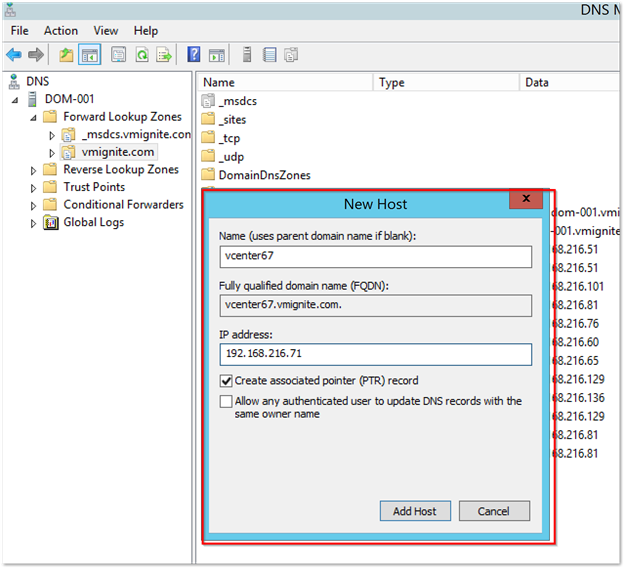624x568 pixels.
Task: Open the View menu
Action: point(105,31)
